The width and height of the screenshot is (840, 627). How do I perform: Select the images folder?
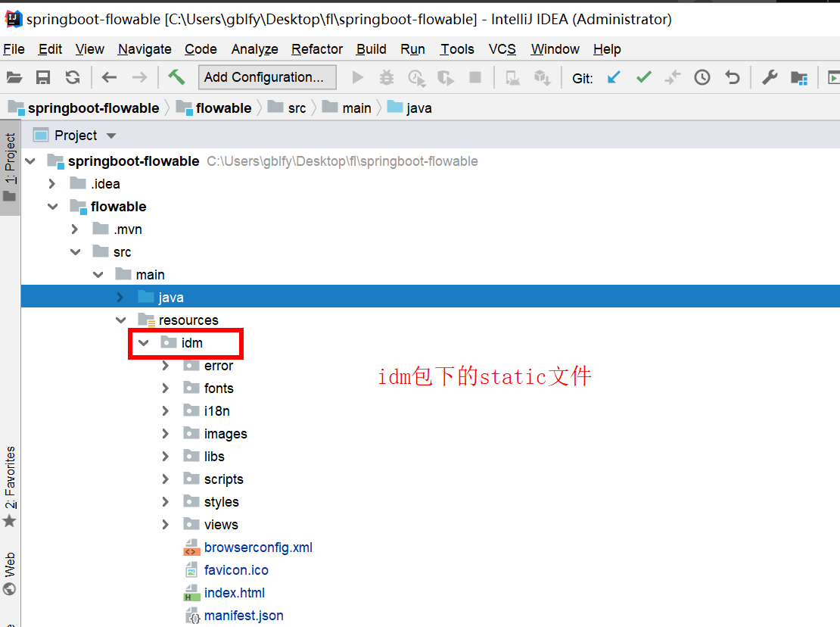click(225, 434)
